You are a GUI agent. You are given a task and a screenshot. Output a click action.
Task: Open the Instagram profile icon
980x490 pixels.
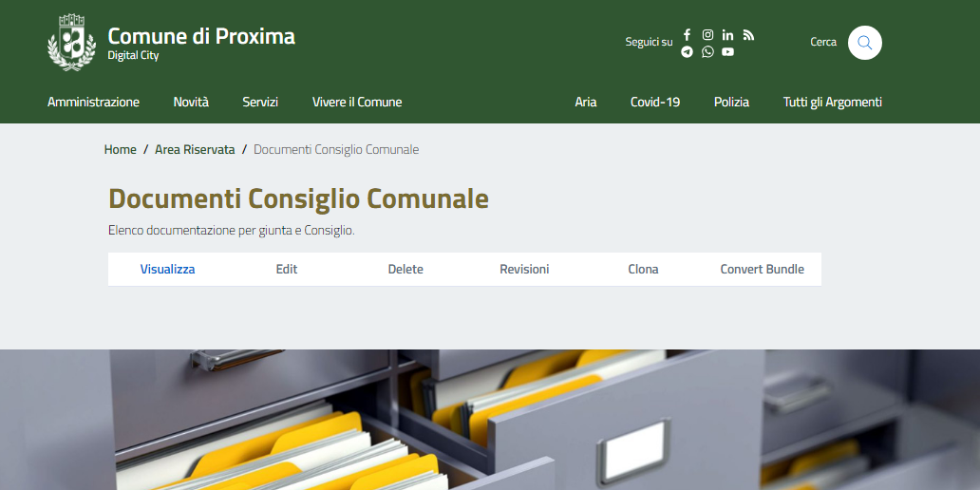point(707,35)
